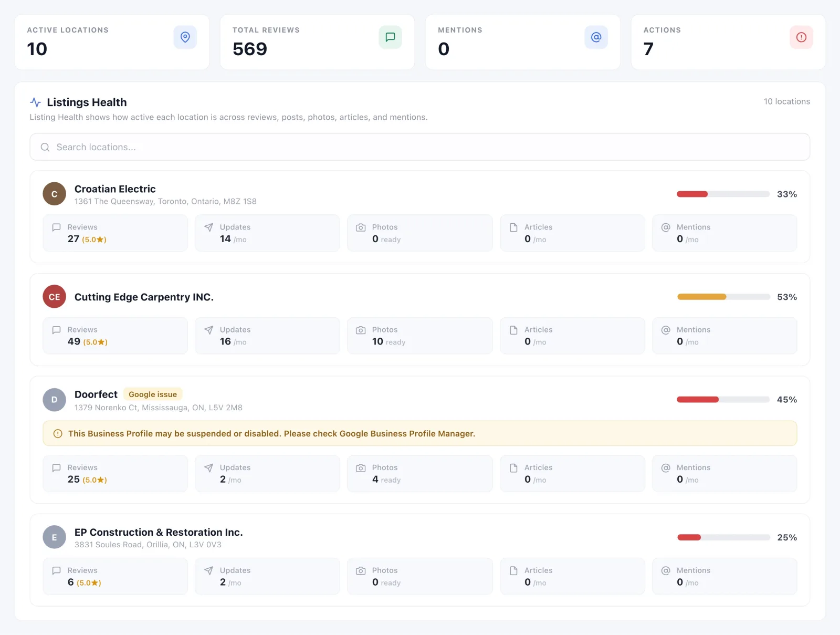840x635 pixels.
Task: Click Cutting Edge Carpentry Photos 10 ready tile
Action: click(x=420, y=336)
